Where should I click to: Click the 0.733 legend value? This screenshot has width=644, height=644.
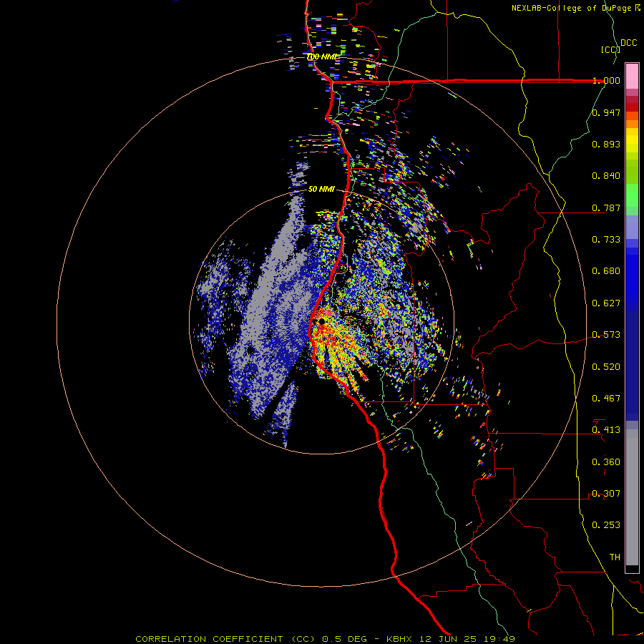pyautogui.click(x=606, y=240)
